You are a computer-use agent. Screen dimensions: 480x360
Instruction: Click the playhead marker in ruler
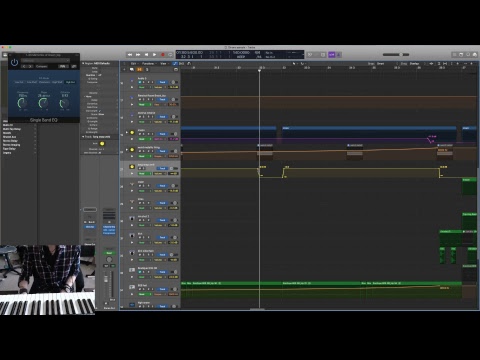[x=259, y=70]
